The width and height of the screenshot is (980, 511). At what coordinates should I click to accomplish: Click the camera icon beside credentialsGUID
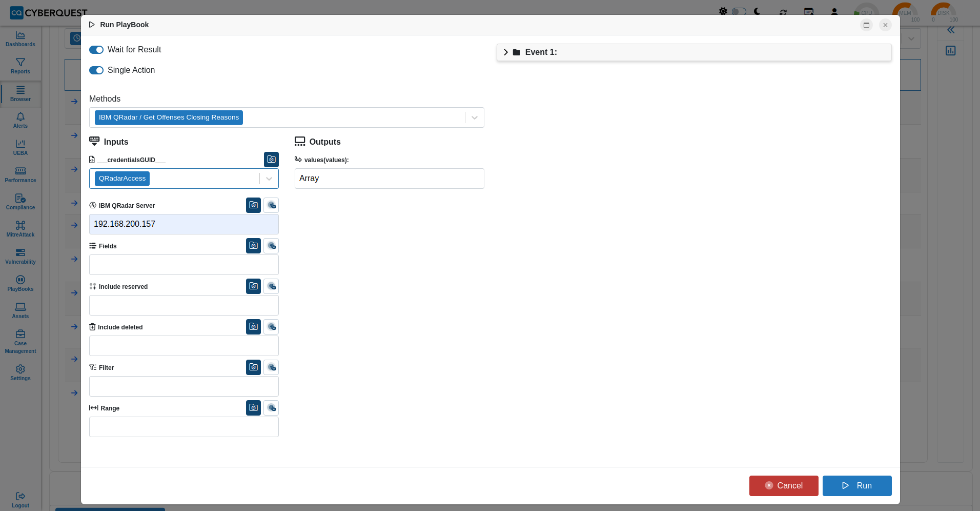click(x=271, y=160)
